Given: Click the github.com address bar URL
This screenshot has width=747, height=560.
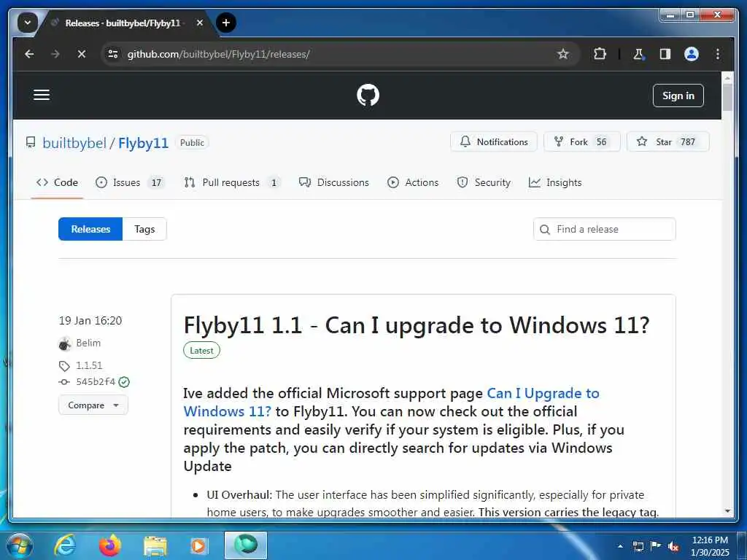Looking at the screenshot, I should pos(218,54).
